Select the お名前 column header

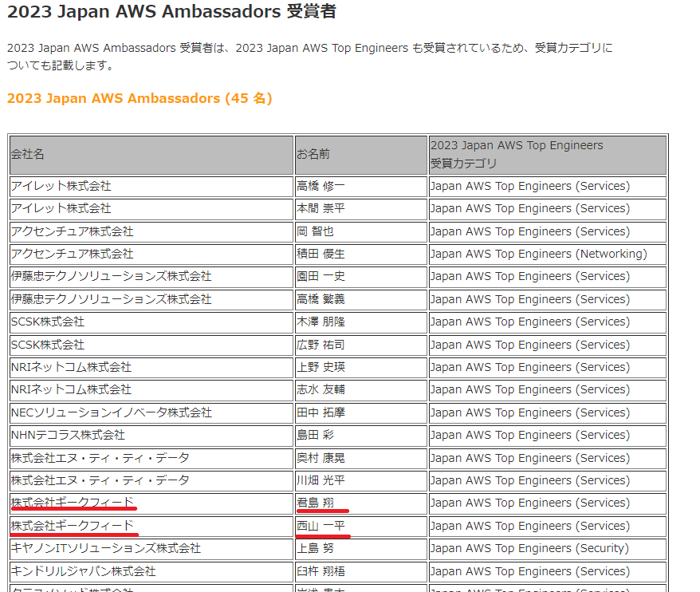coord(361,155)
